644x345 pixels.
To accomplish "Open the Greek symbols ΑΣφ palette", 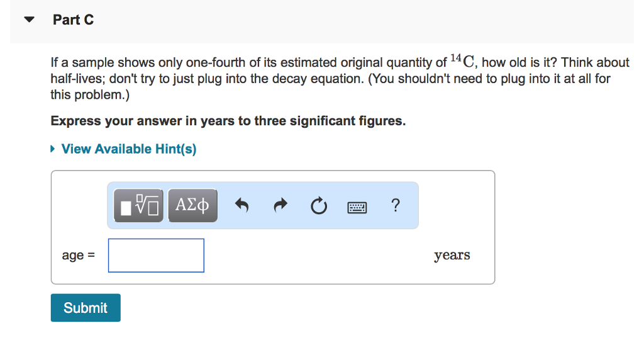I will coord(192,205).
